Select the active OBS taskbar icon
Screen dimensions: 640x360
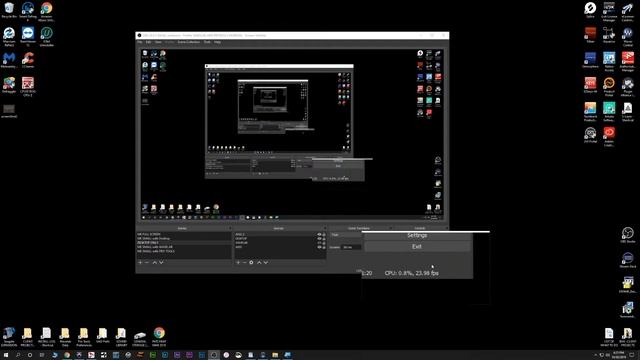(213, 355)
